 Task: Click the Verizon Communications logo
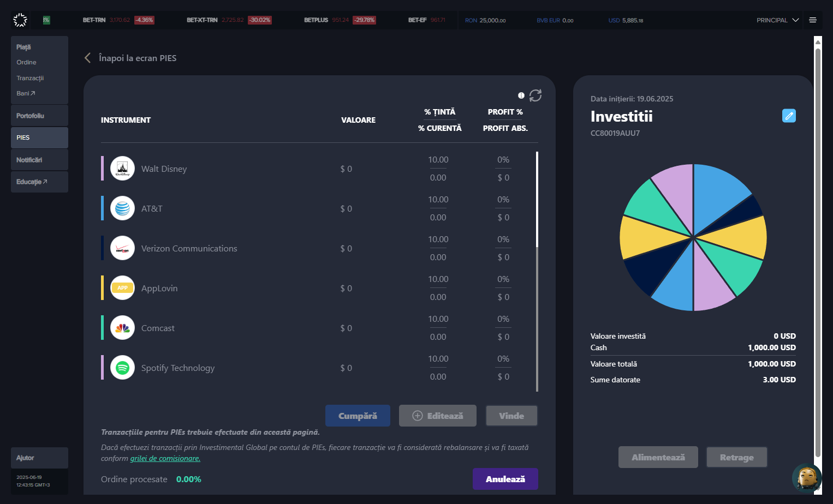click(x=122, y=248)
